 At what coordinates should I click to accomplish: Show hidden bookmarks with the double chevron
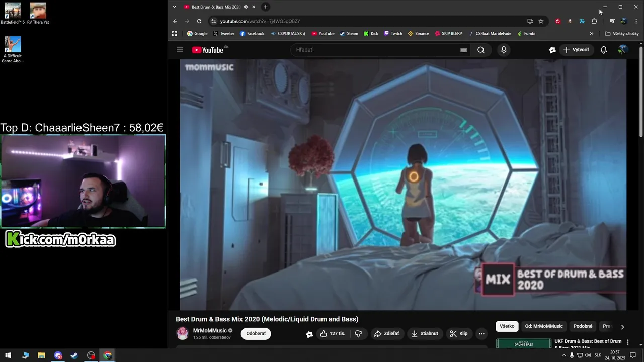click(x=592, y=34)
